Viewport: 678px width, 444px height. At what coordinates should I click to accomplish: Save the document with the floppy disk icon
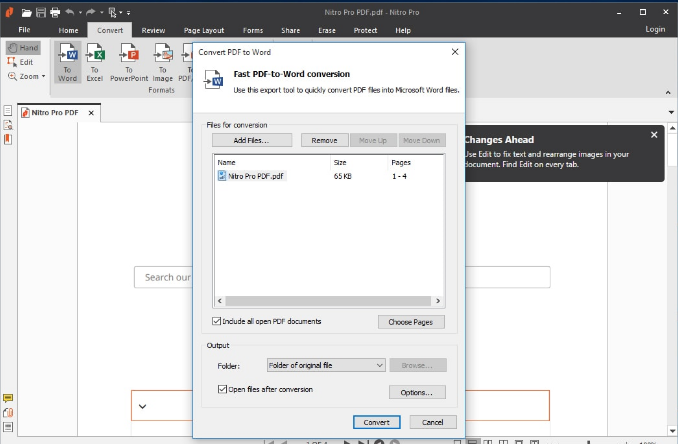pos(41,13)
